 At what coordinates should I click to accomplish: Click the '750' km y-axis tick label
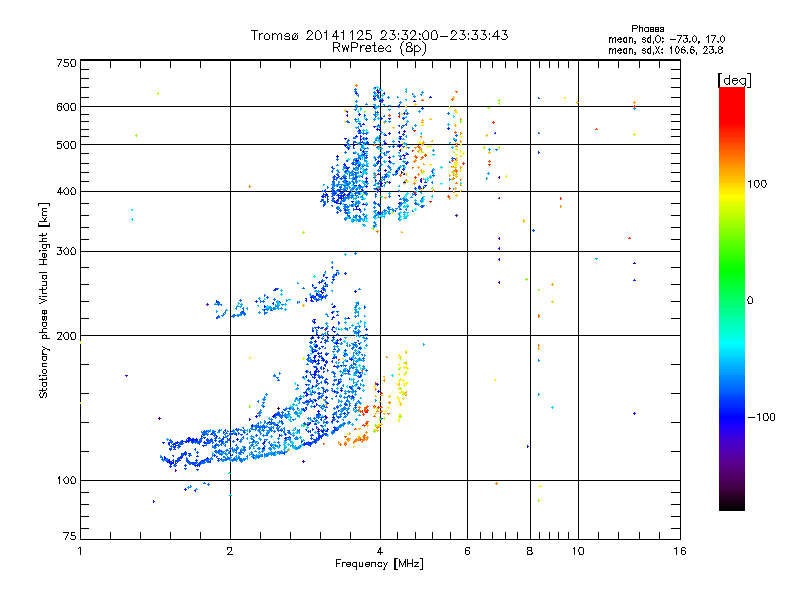(x=66, y=63)
